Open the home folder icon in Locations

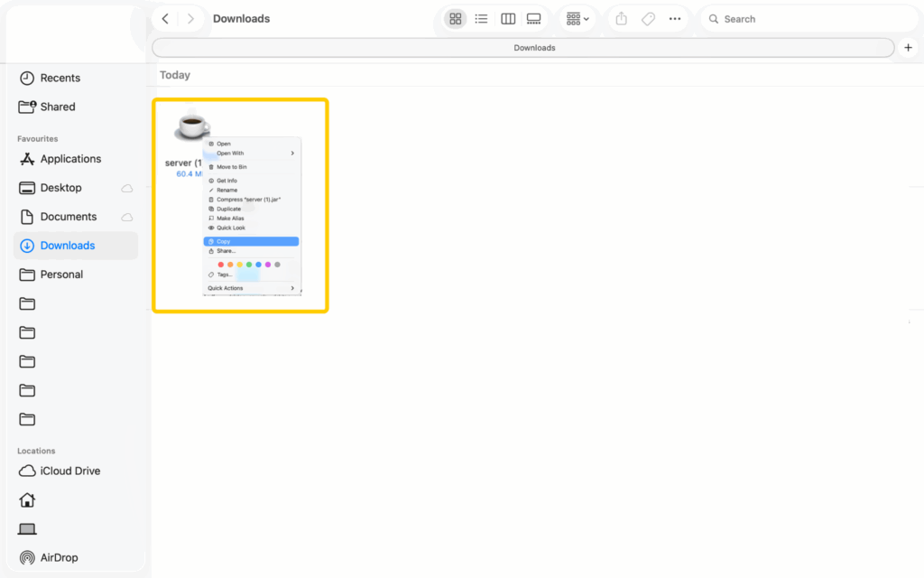[27, 500]
